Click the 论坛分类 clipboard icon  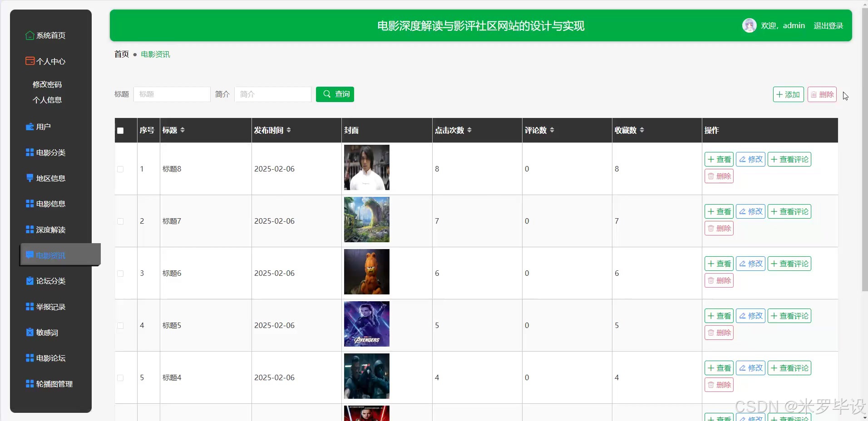(x=30, y=281)
